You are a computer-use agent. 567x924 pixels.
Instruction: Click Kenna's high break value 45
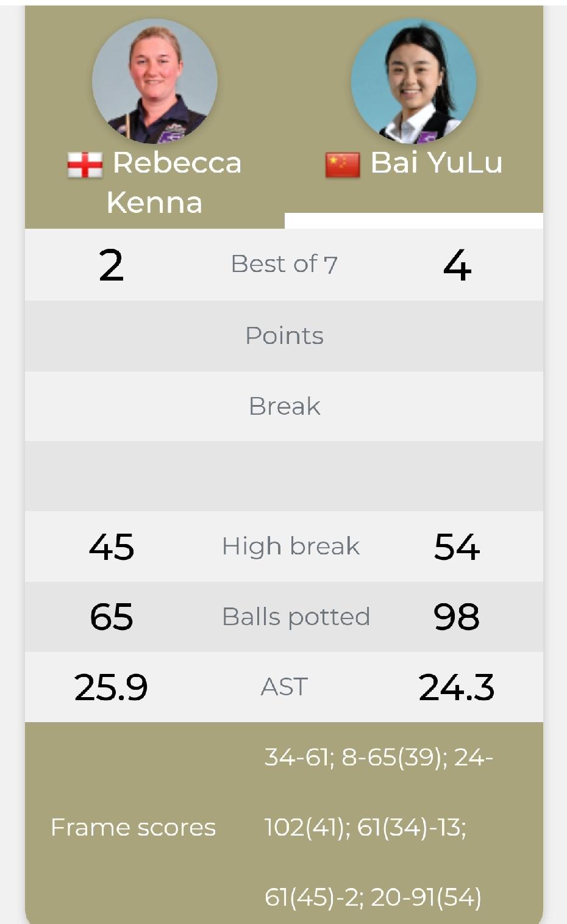coord(112,547)
